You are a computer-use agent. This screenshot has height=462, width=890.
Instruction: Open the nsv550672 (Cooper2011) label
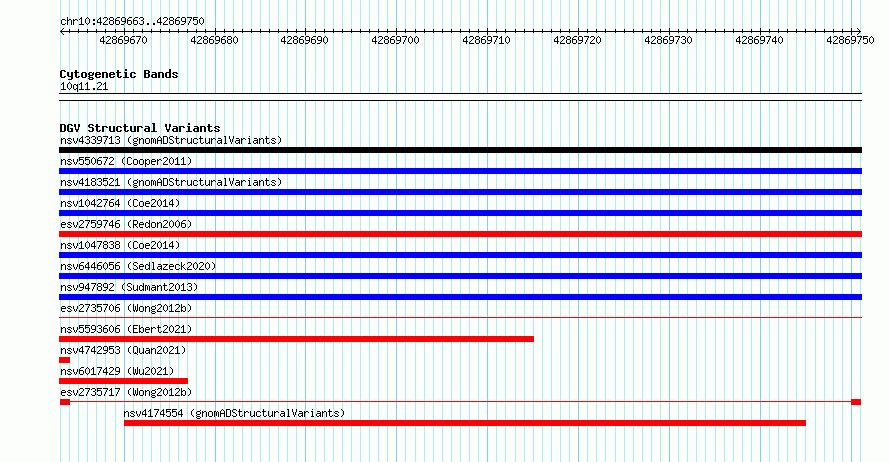click(126, 161)
